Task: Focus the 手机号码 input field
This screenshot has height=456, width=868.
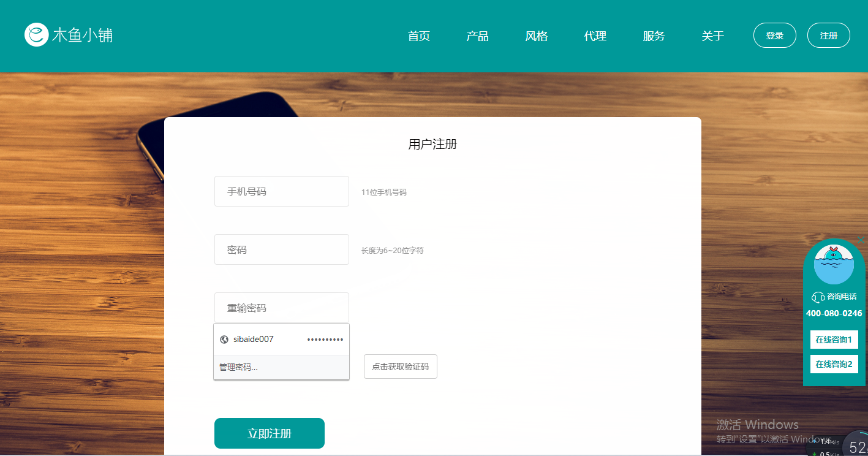Action: (x=281, y=191)
